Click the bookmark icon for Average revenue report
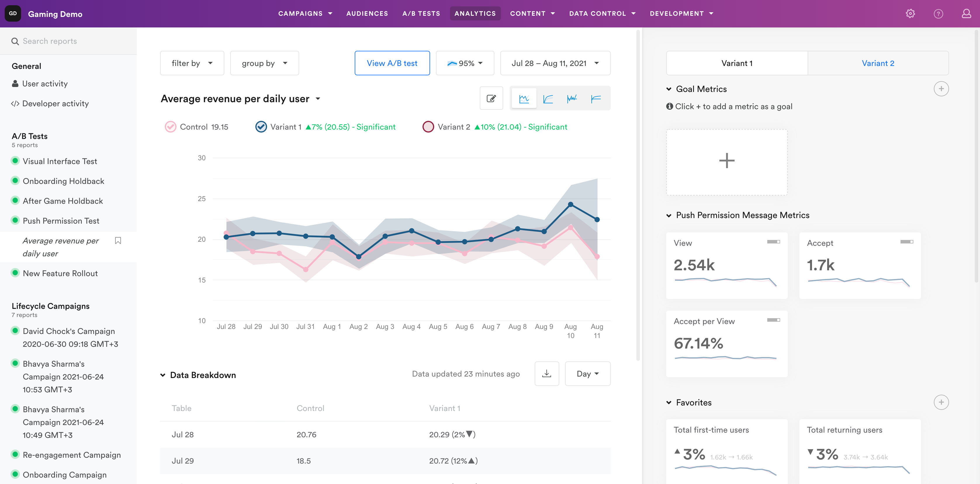 tap(118, 241)
